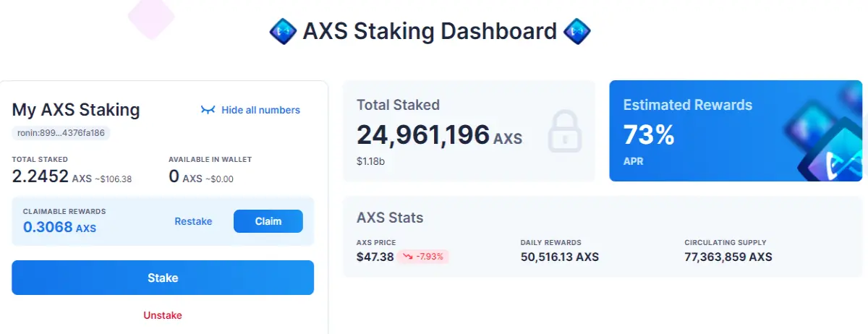Viewport: 868px width, 334px height.
Task: Copy the ronin:899...4376fa186 wallet address badge
Action: (x=61, y=133)
